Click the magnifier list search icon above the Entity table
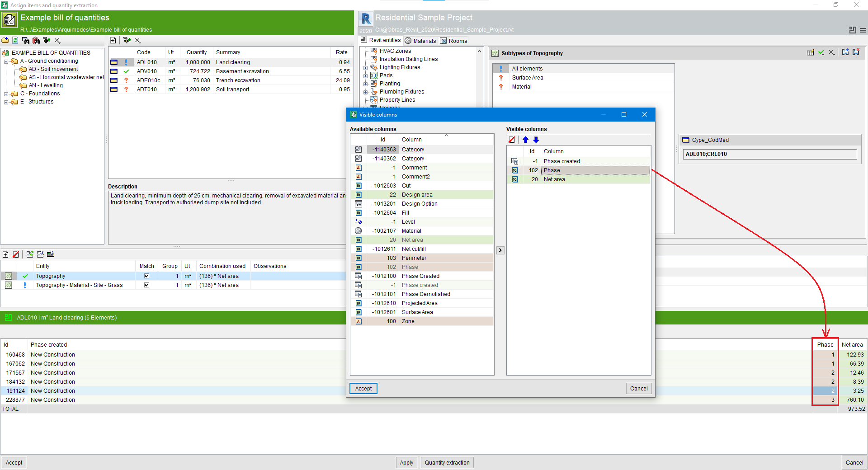The image size is (868, 470). (x=40, y=254)
